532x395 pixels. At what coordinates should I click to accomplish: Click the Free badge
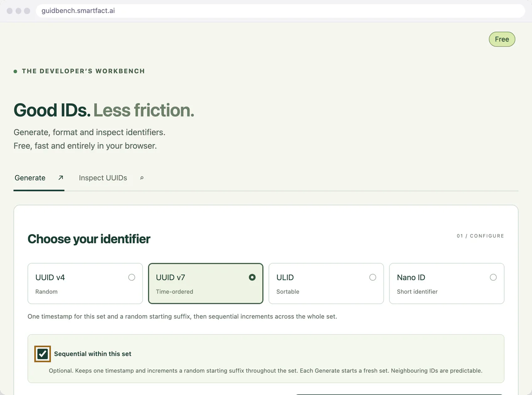502,39
